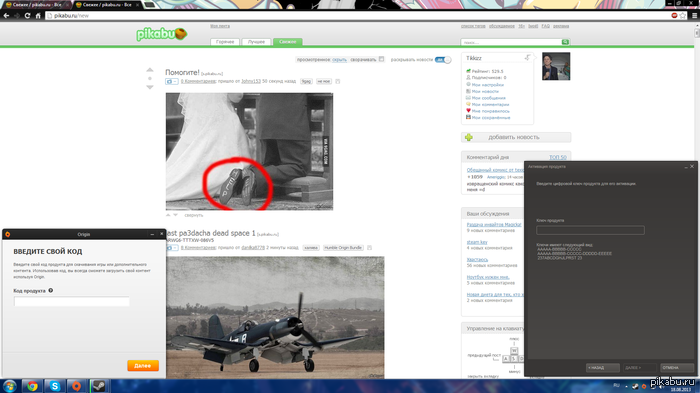The image size is (700, 393).
Task: Switch to the Лучшее tab
Action: pyautogui.click(x=256, y=42)
